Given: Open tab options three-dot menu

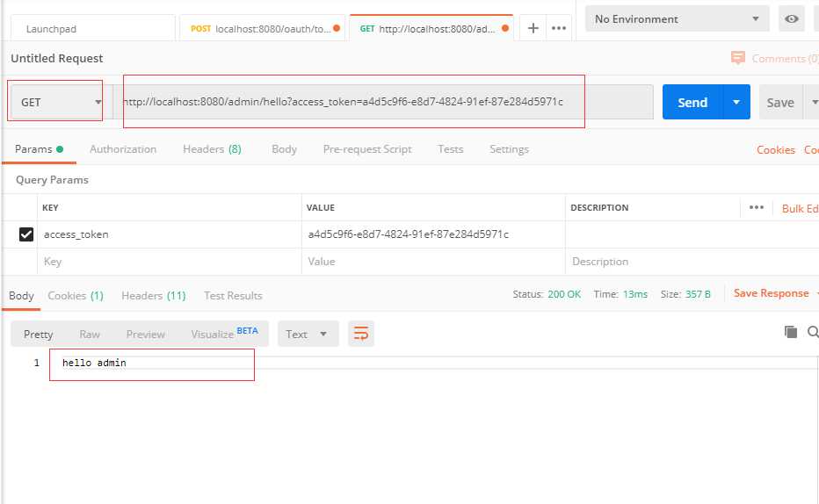Looking at the screenshot, I should 558,28.
